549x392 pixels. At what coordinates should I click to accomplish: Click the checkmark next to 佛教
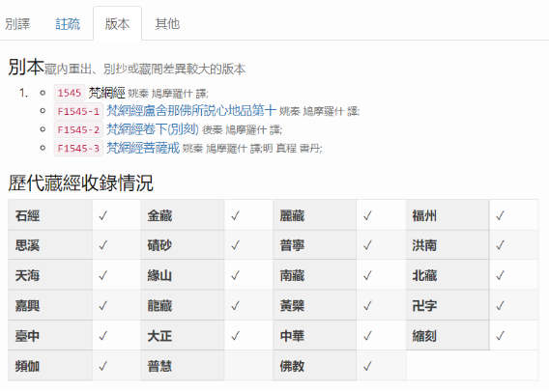click(x=367, y=366)
